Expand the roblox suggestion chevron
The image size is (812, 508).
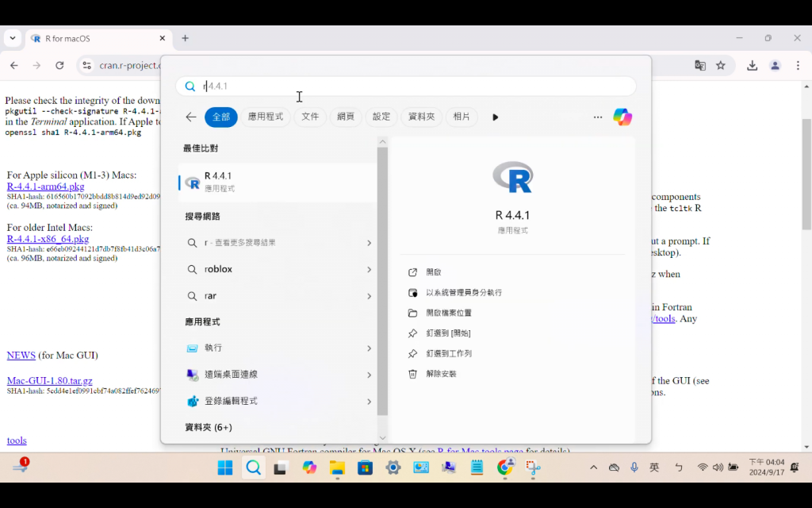[x=370, y=270]
